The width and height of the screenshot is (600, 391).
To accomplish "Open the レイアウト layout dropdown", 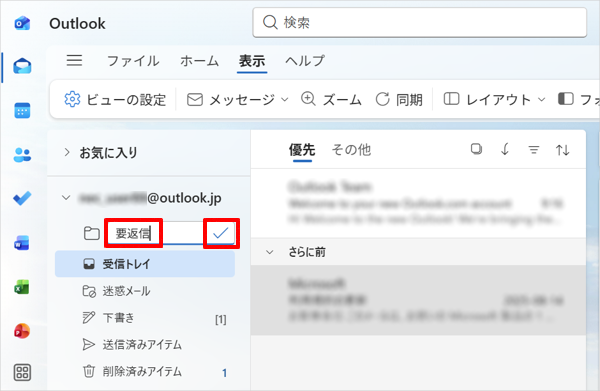I will 494,100.
